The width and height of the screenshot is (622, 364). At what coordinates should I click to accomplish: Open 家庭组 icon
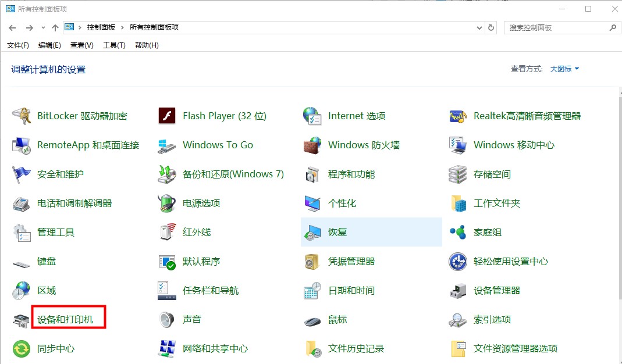458,233
